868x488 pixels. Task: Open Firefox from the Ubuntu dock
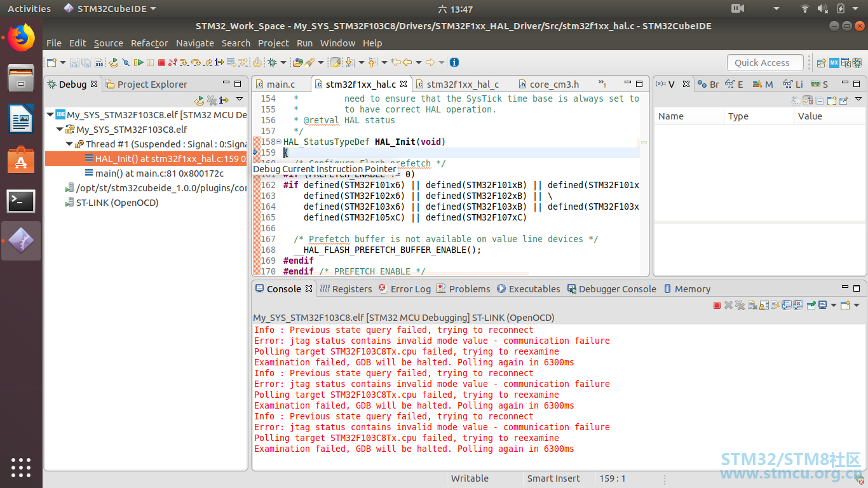[21, 38]
